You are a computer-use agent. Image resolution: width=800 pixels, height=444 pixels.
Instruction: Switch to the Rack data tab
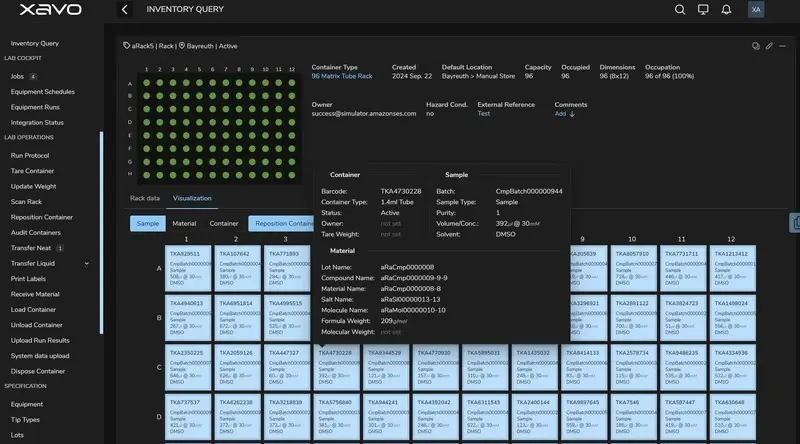tap(145, 198)
